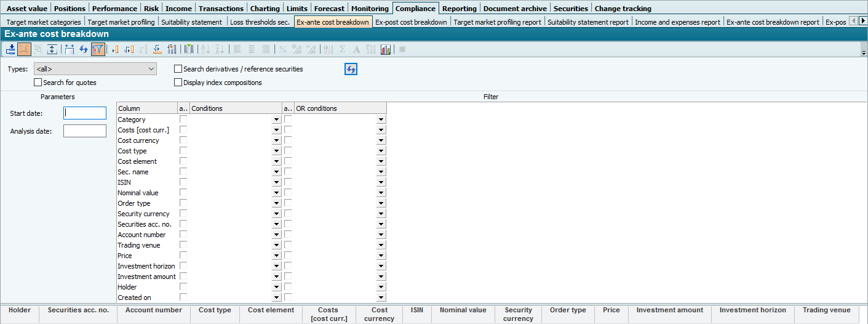Expand OR conditions dropdown for ISIN row
The height and width of the screenshot is (324, 868).
(381, 183)
